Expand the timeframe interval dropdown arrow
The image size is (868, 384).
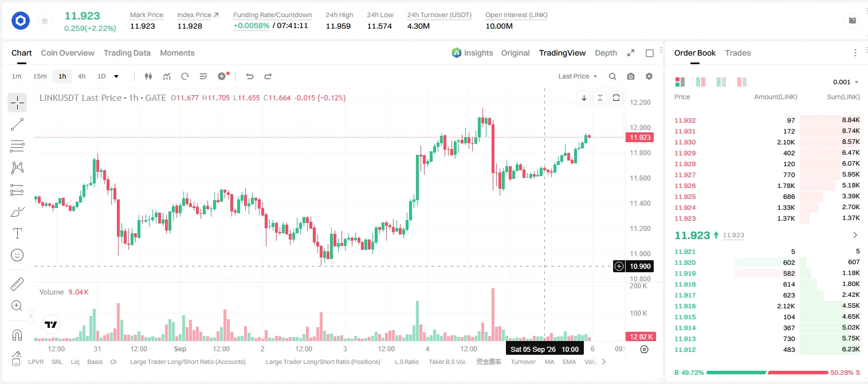coord(116,76)
